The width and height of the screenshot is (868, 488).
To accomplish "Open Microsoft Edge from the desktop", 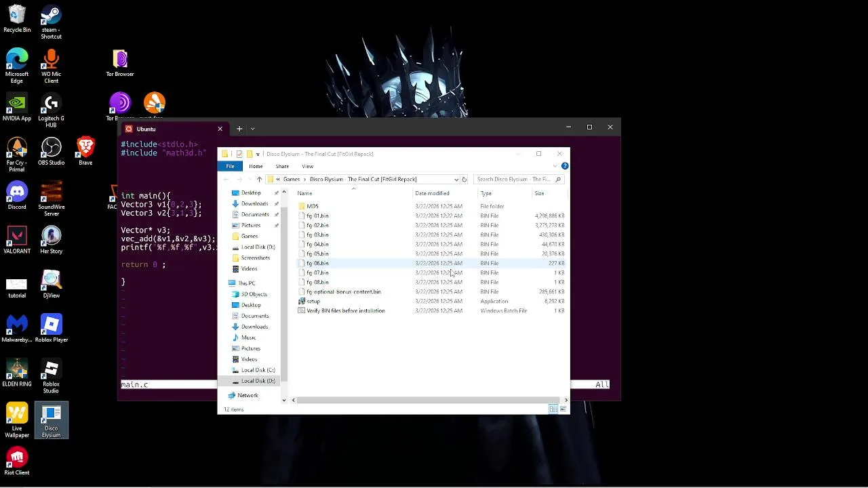I will point(17,66).
